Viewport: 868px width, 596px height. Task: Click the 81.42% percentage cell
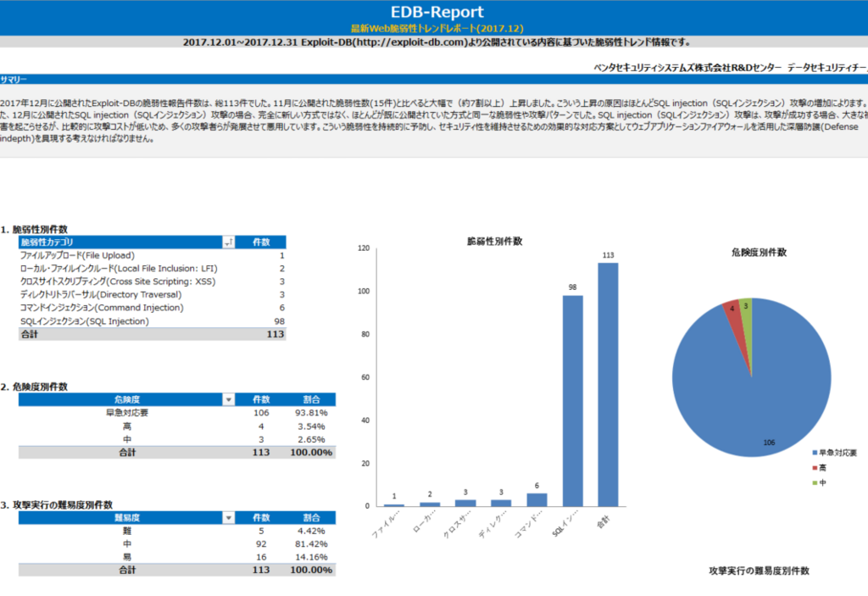311,544
